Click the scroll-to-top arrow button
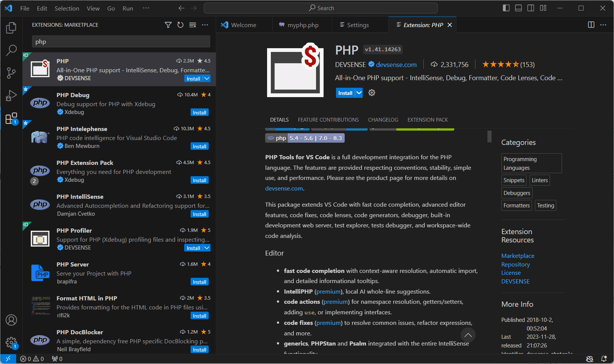The height and width of the screenshot is (364, 614). tap(468, 335)
